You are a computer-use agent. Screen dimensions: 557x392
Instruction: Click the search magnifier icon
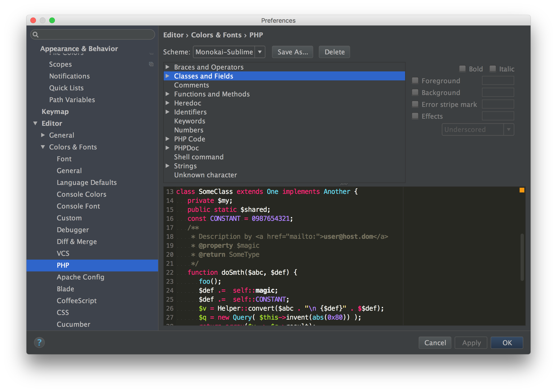click(36, 35)
